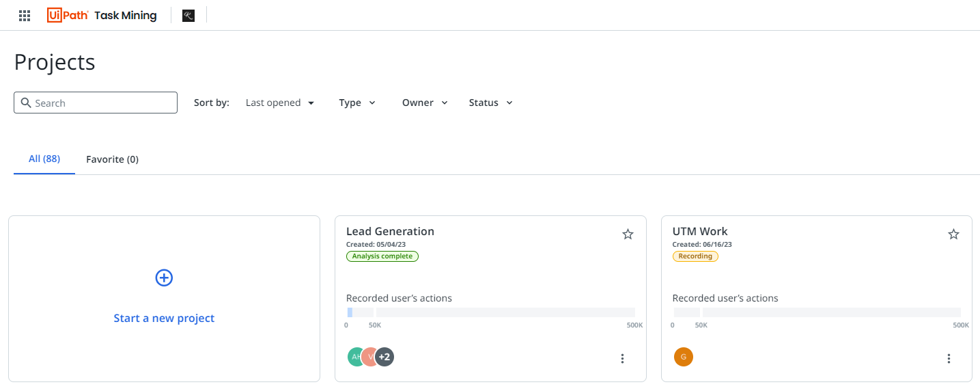Click the green AH user avatar
Viewport: 980px width, 389px height.
(354, 357)
